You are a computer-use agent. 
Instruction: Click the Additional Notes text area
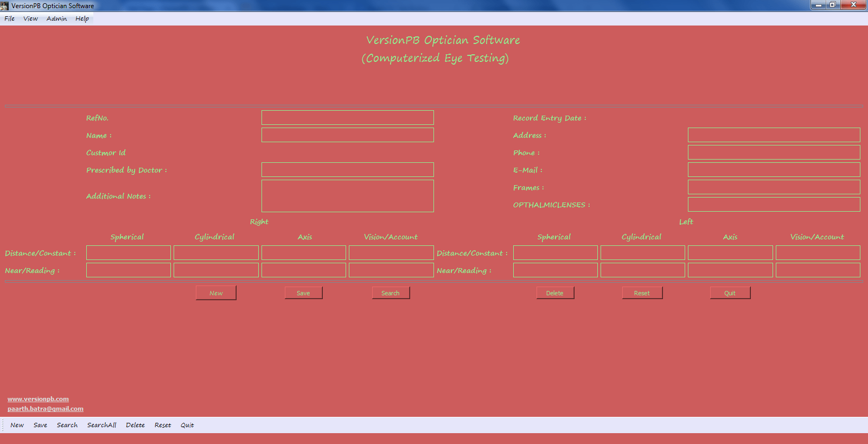347,196
